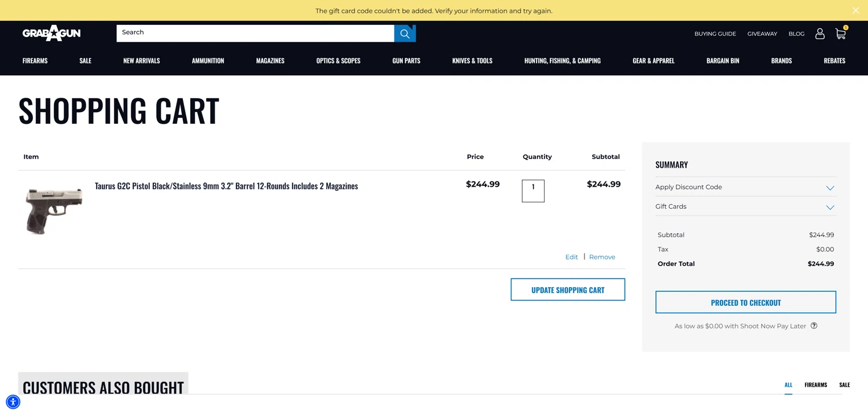Open the Ammunition menu
Screen dimensions: 868x415
[208, 60]
